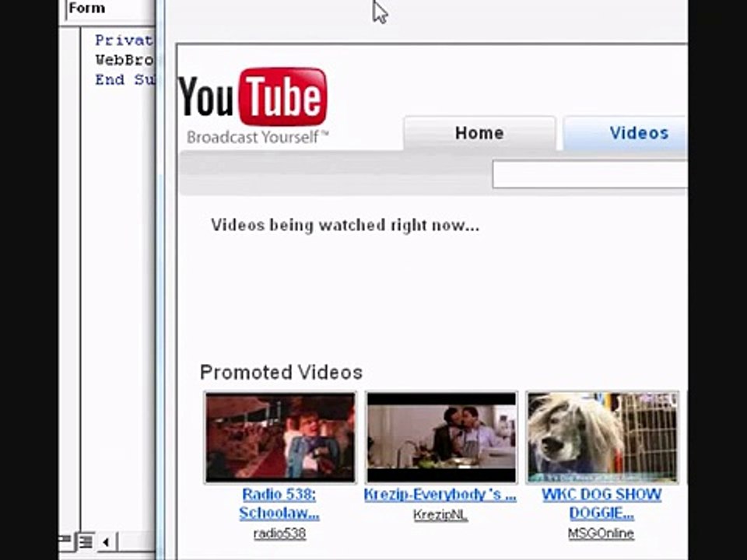Click the Krezip video thumbnail

coord(441,438)
